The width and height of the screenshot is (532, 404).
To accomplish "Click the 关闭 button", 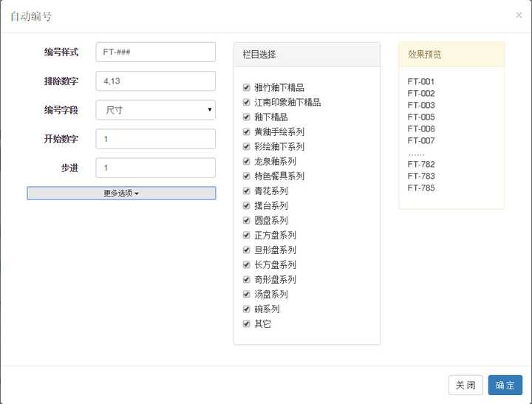I will pos(465,385).
